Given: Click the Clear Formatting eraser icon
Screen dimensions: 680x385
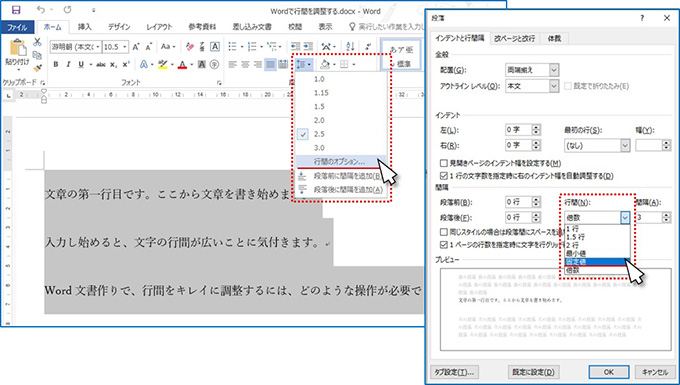Looking at the screenshot, I should tap(190, 47).
